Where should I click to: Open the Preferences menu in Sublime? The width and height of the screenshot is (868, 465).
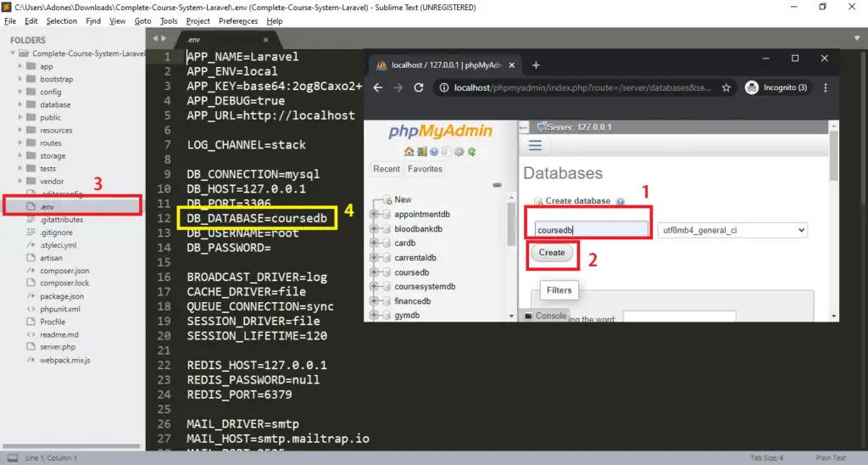coord(238,21)
